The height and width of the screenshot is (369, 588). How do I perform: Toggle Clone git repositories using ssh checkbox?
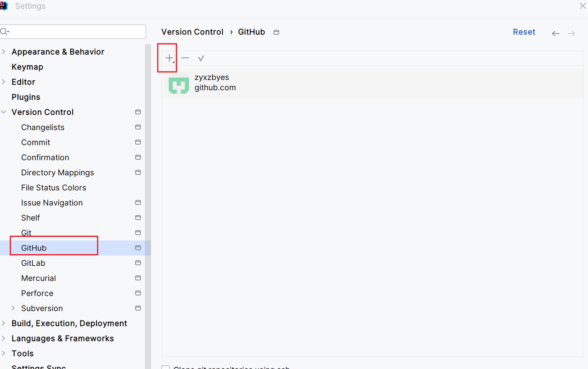point(166,367)
